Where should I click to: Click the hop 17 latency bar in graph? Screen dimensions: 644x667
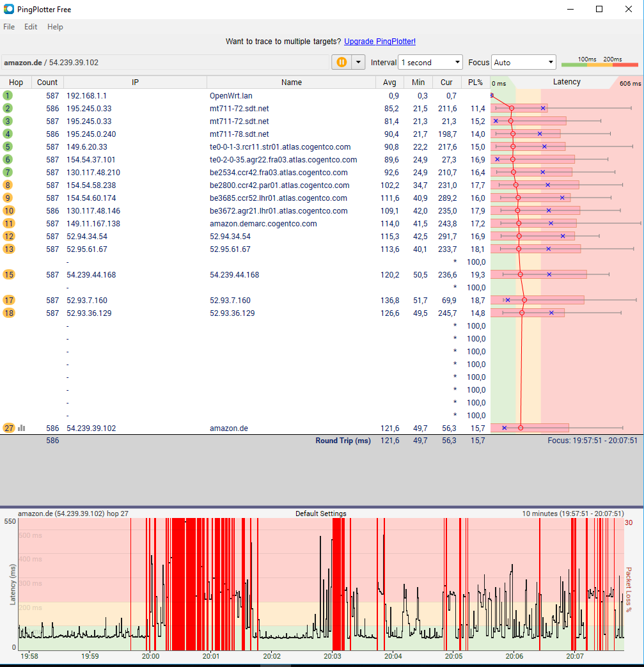(x=537, y=300)
